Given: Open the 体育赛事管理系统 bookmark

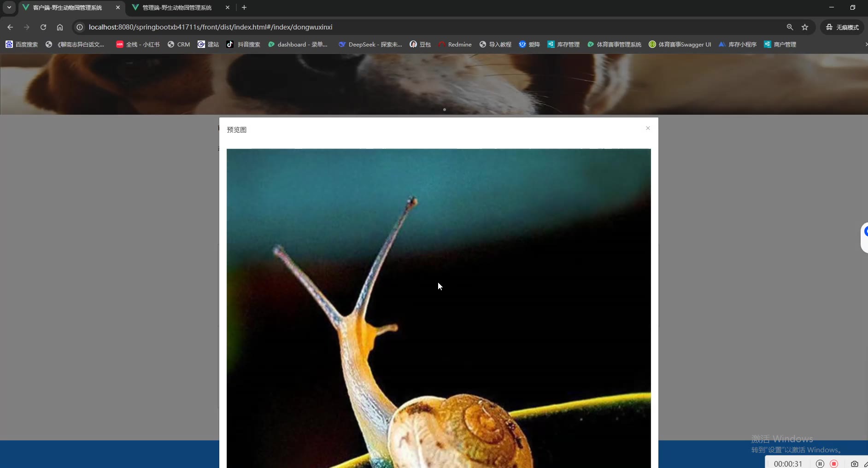Looking at the screenshot, I should pos(614,44).
